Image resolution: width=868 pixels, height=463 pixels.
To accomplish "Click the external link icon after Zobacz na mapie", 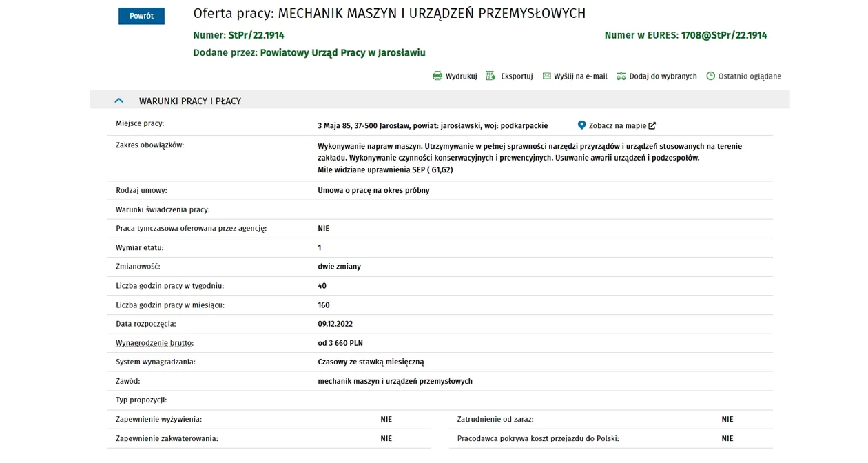I will [652, 125].
